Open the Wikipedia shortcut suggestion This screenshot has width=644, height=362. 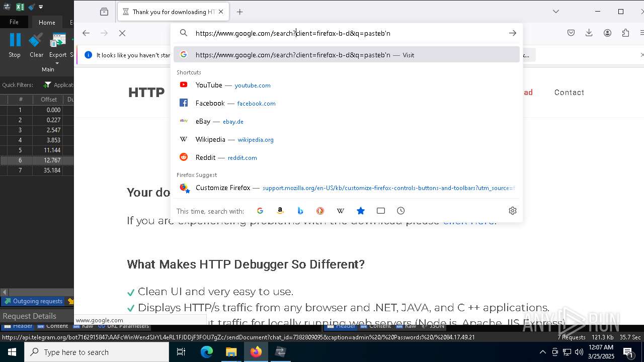click(x=347, y=139)
